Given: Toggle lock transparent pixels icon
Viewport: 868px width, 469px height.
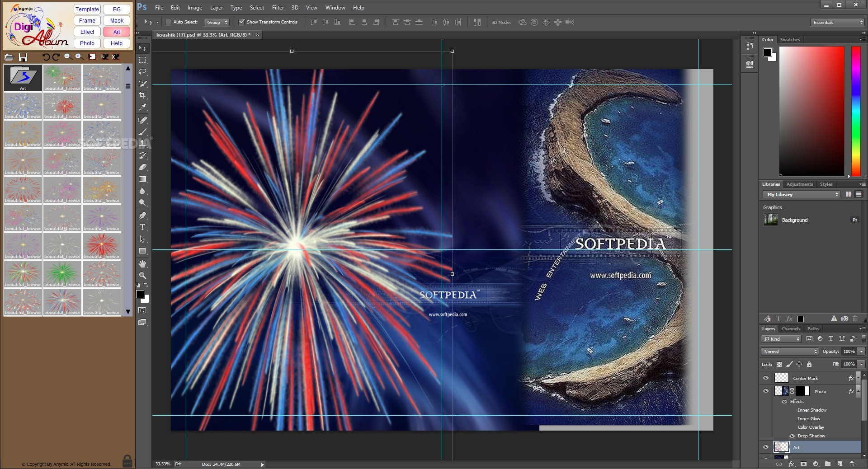Looking at the screenshot, I should click(779, 364).
